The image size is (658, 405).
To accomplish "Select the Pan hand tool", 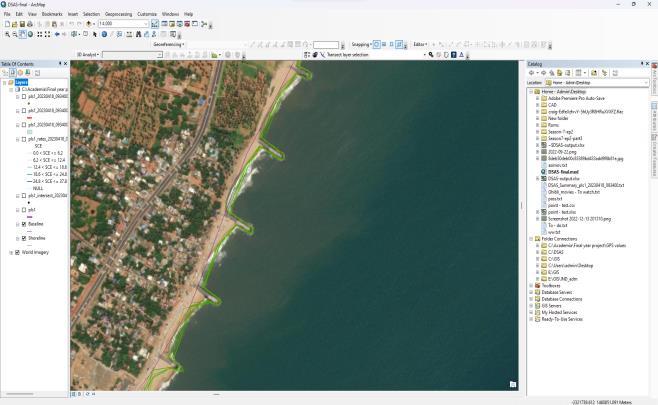I will (24, 34).
